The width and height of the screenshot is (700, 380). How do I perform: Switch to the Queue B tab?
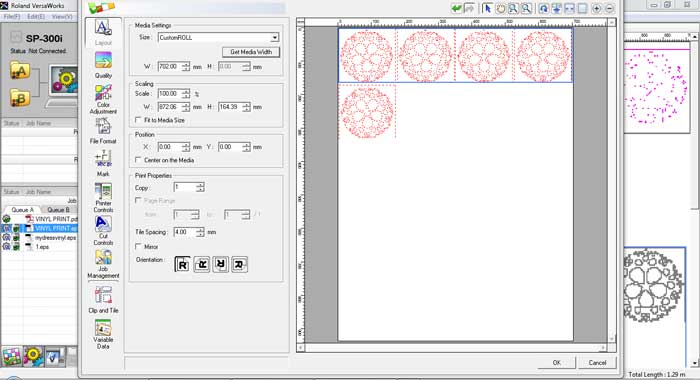point(58,210)
